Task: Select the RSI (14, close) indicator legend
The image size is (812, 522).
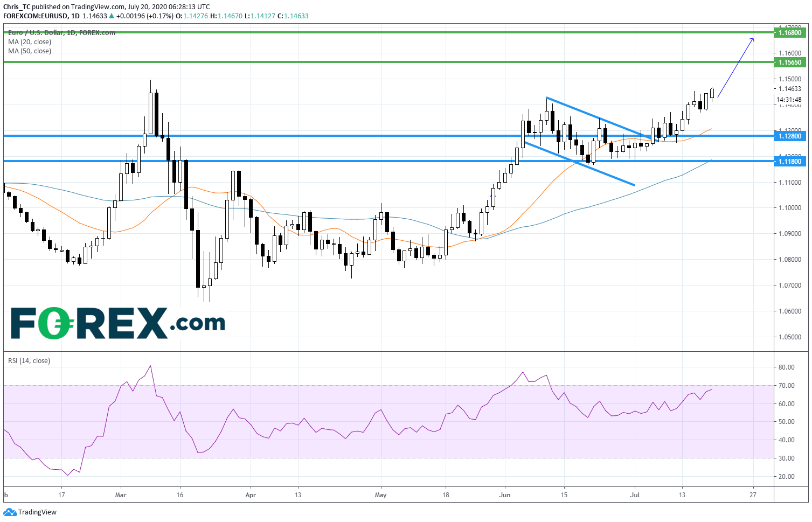Action: pos(29,361)
